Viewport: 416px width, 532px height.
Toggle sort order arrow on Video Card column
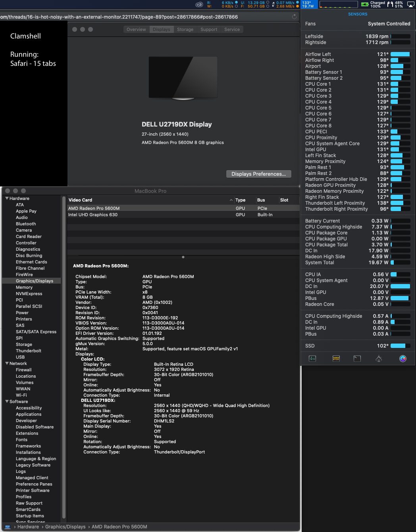pos(231,200)
